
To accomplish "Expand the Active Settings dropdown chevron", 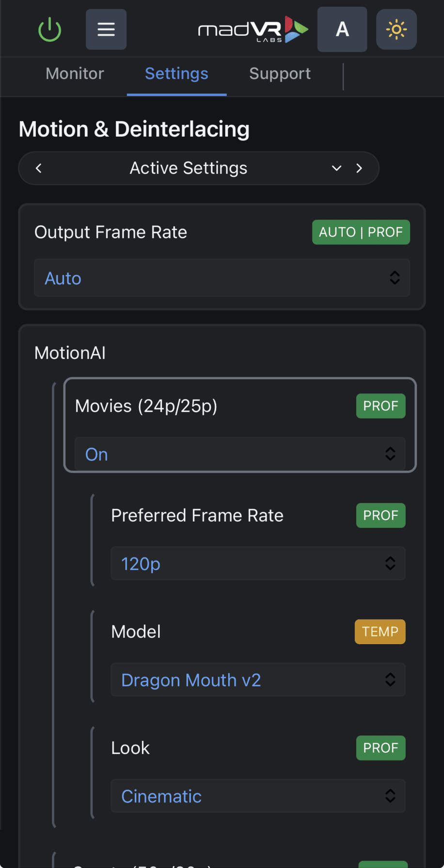I will coord(336,168).
